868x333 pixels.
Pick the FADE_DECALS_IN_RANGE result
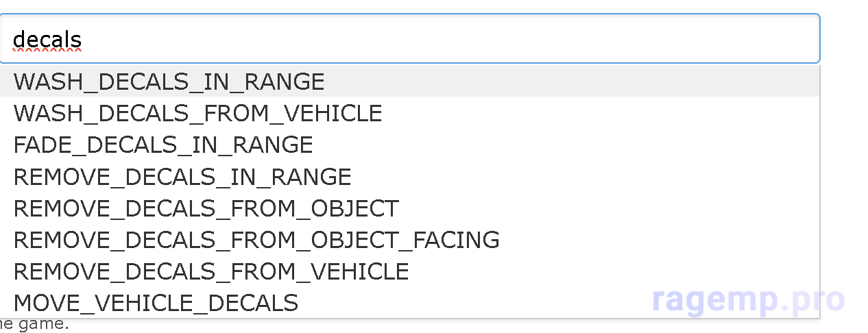click(x=163, y=145)
